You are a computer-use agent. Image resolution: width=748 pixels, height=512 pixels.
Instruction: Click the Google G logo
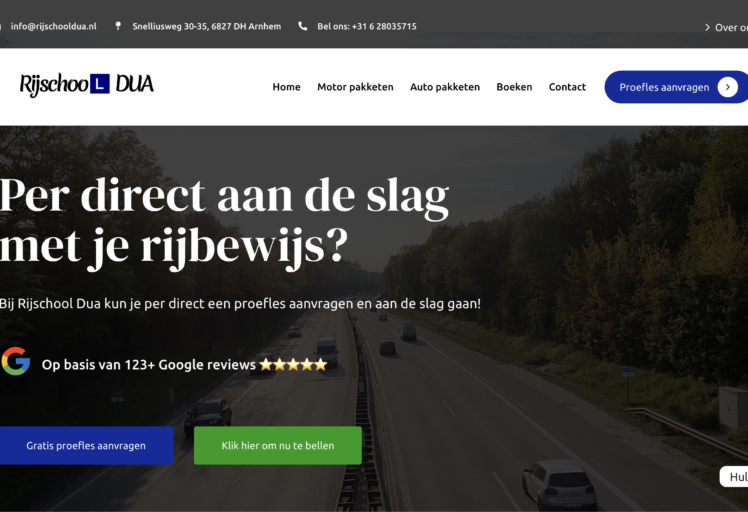[16, 361]
